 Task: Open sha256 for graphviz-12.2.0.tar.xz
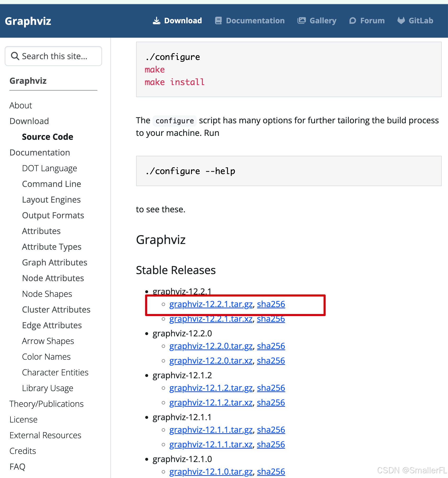coord(271,361)
